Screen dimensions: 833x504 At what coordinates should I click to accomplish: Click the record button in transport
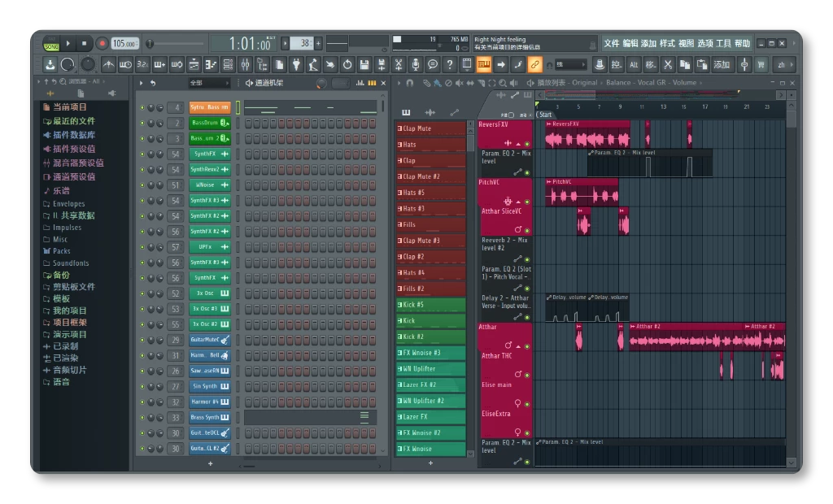coord(102,44)
